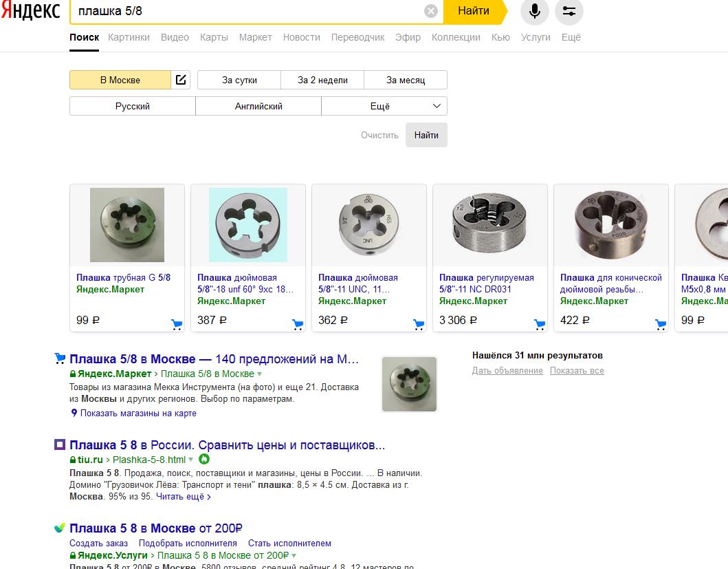Switch to the Картинки tab
This screenshot has width=728, height=569.
[x=129, y=37]
